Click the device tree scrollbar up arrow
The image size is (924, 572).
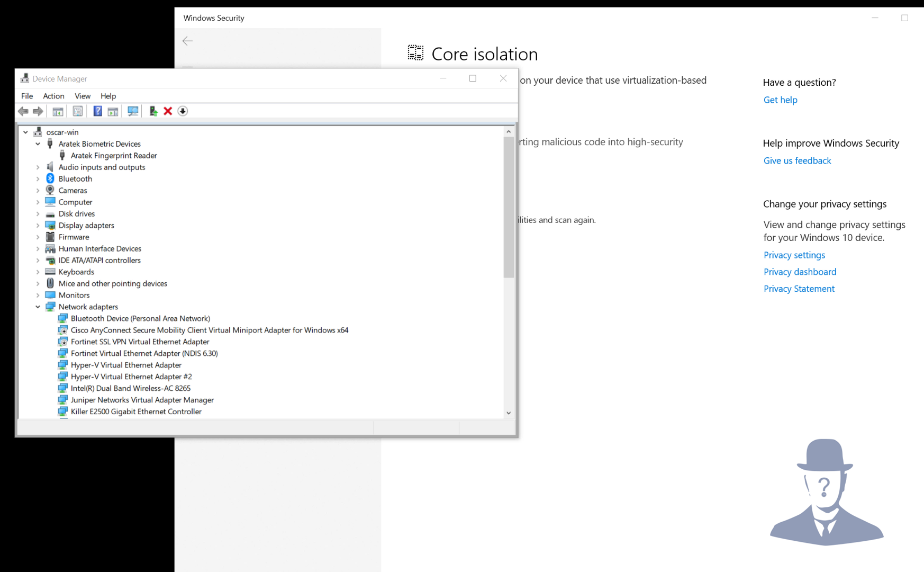pos(509,131)
